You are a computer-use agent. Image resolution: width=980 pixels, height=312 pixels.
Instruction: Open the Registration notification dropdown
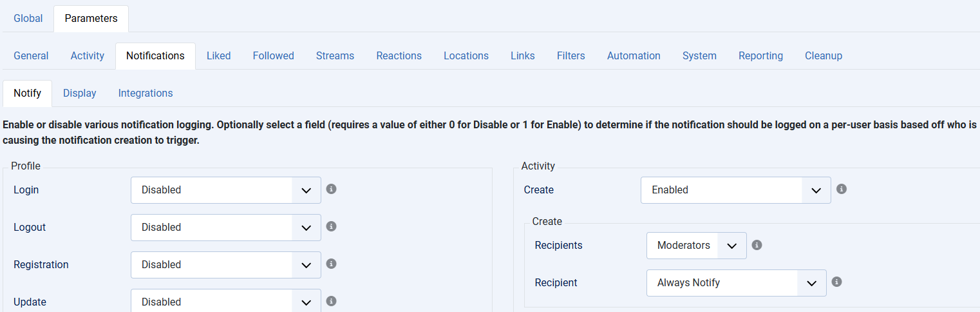pyautogui.click(x=226, y=265)
